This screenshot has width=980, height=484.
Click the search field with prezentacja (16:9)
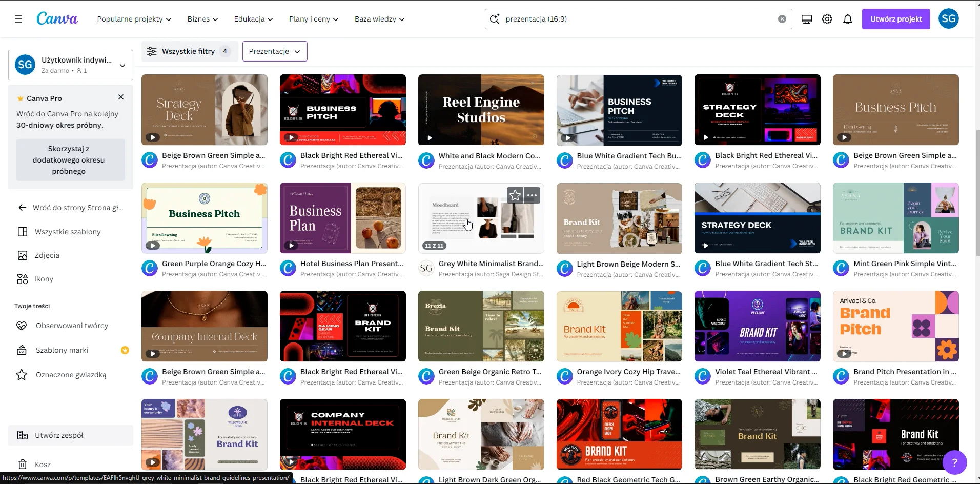pyautogui.click(x=638, y=19)
